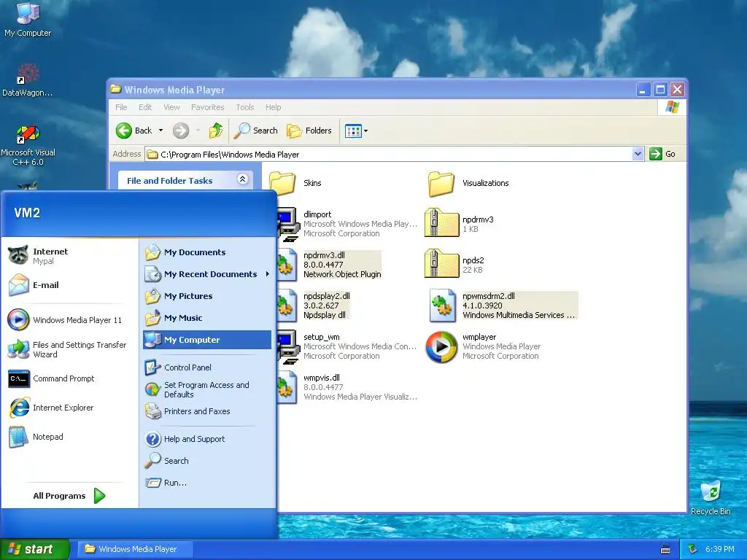Open Internet Explorer from Start menu

[x=52, y=408]
